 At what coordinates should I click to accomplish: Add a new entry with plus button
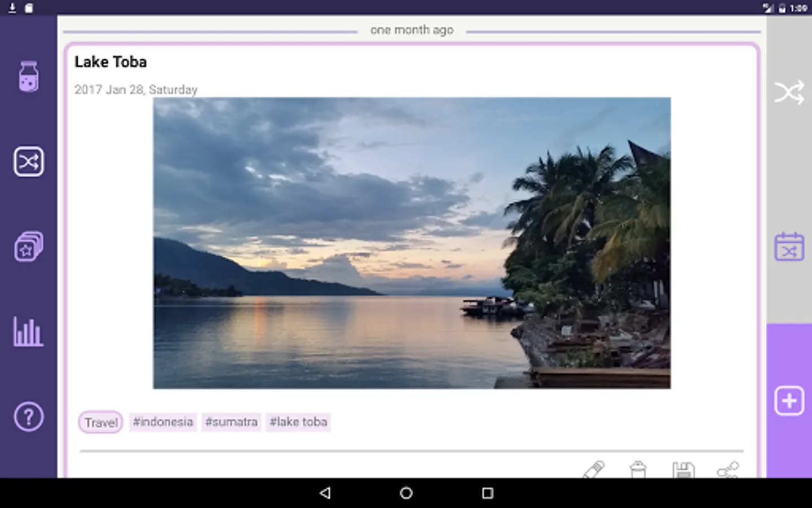click(789, 401)
